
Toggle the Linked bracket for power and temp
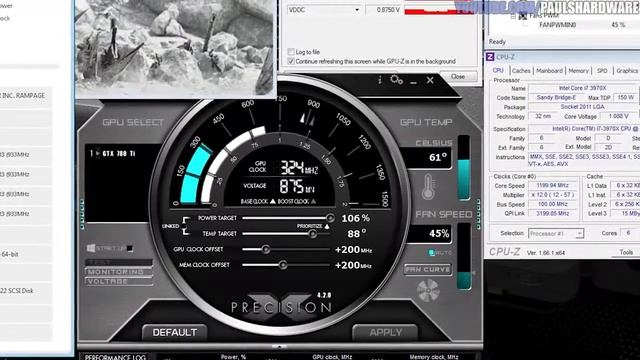tap(186, 226)
